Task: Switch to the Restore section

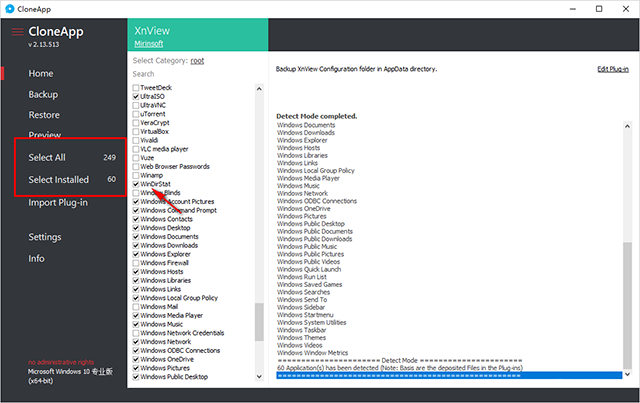Action: [x=44, y=115]
